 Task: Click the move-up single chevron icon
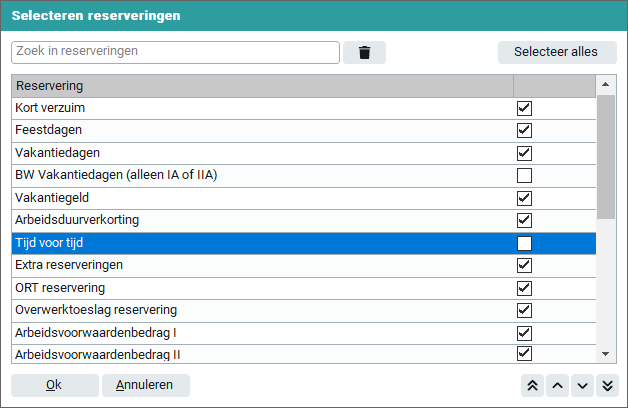pos(557,386)
